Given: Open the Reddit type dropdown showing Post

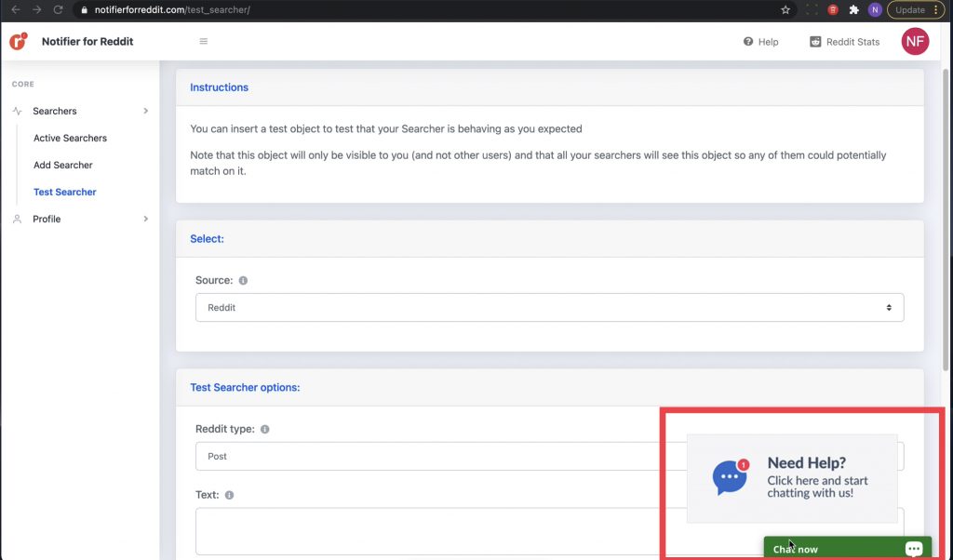Looking at the screenshot, I should point(549,456).
